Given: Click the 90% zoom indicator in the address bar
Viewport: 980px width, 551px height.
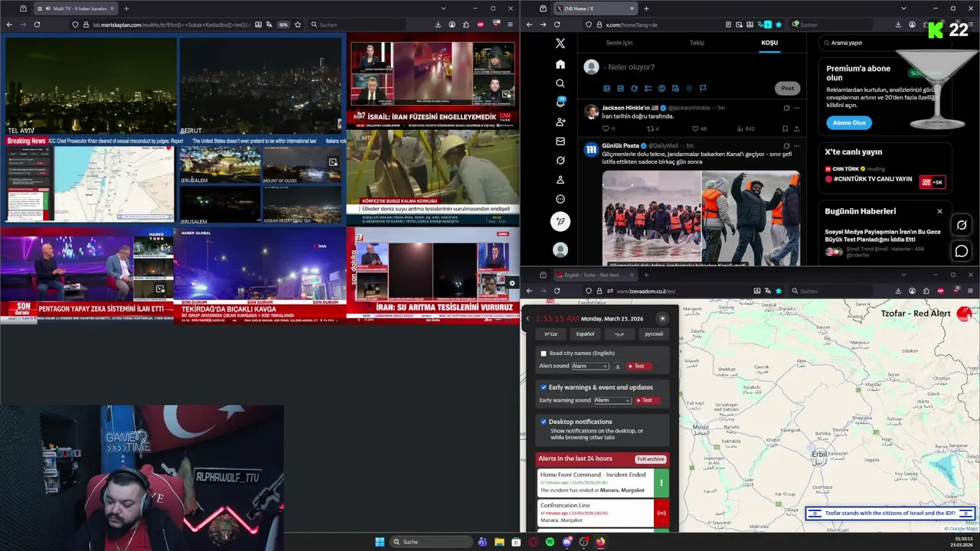Looking at the screenshot, I should pos(283,24).
